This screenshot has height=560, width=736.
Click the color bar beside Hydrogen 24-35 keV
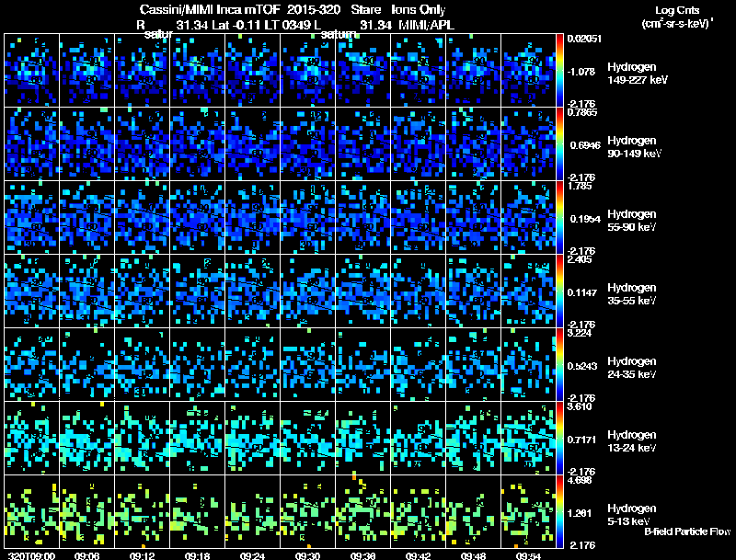point(559,365)
